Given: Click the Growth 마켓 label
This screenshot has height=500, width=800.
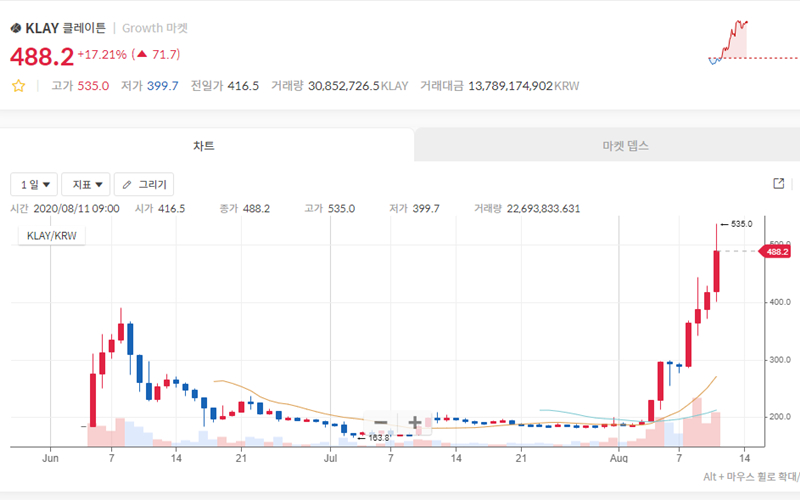Looking at the screenshot, I should 154,28.
